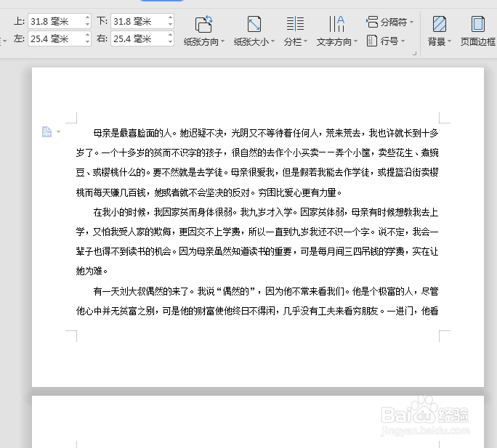Increase the right margin value

(171, 35)
